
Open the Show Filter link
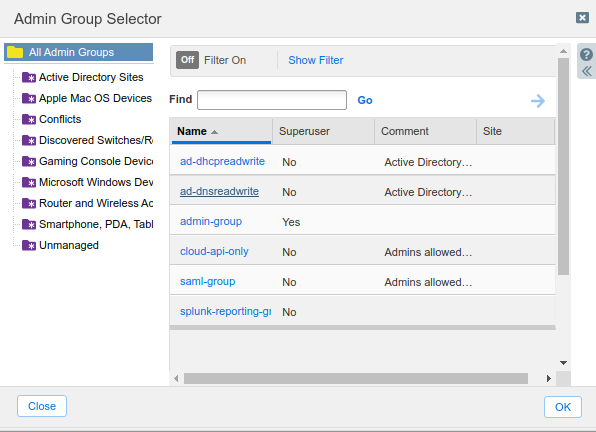[x=315, y=60]
